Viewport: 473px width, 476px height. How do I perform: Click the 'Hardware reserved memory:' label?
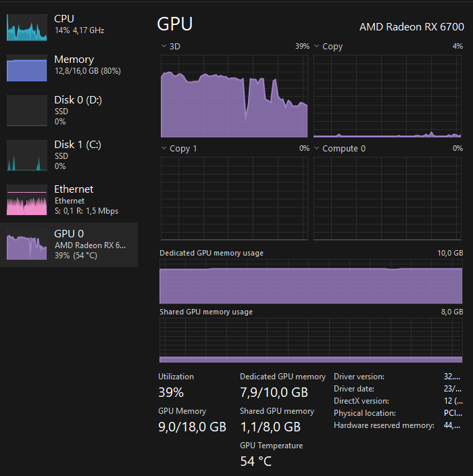[x=384, y=425]
